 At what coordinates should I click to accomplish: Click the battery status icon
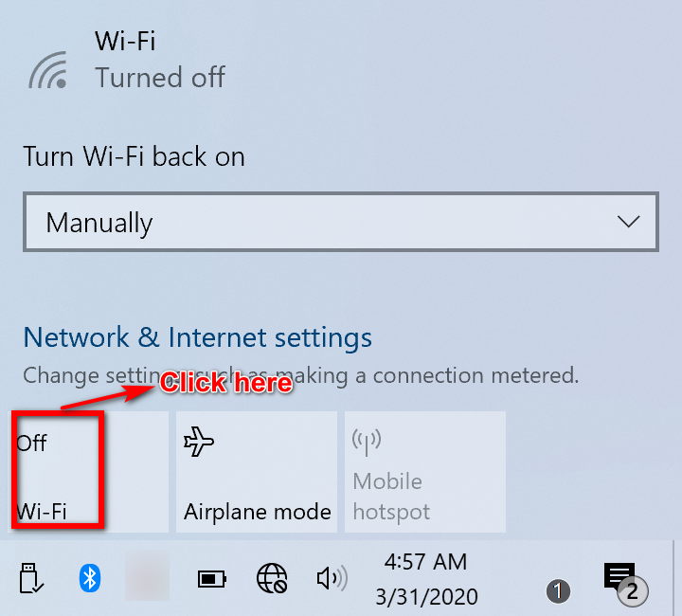[212, 579]
